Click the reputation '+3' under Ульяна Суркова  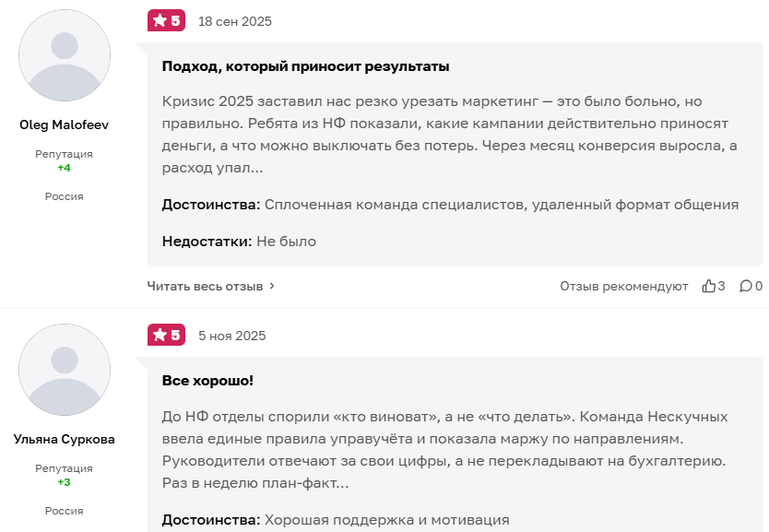click(64, 483)
